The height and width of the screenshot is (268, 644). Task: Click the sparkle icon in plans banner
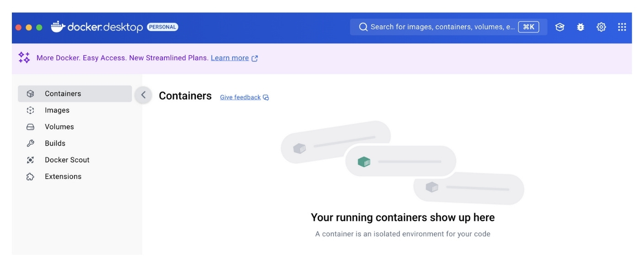pyautogui.click(x=24, y=58)
